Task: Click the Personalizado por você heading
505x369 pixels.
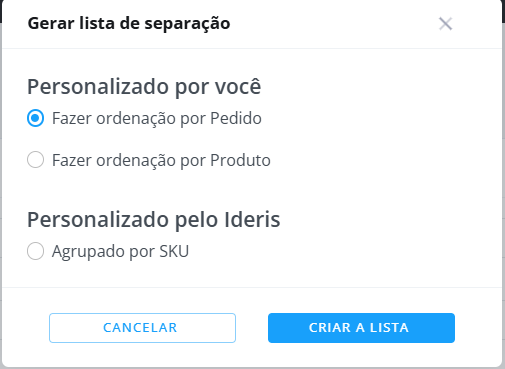Action: click(x=144, y=87)
